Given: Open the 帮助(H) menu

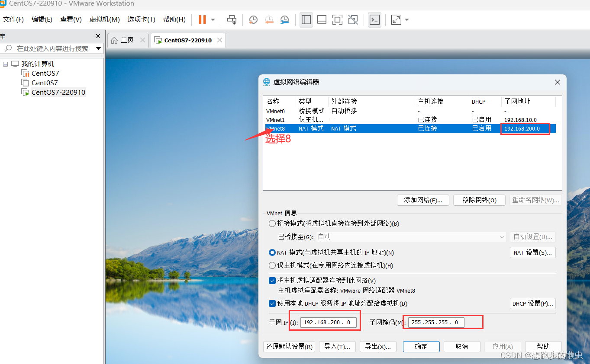Looking at the screenshot, I should (x=174, y=19).
